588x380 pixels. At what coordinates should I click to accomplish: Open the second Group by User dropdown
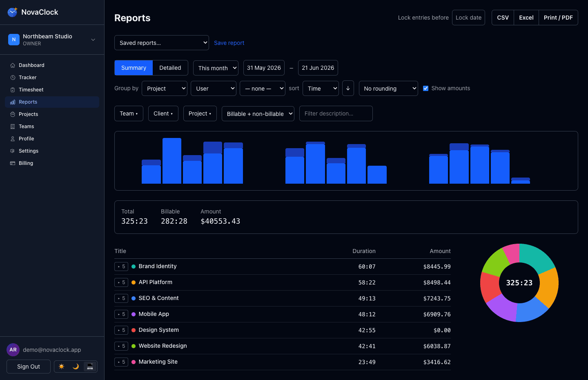pos(214,88)
